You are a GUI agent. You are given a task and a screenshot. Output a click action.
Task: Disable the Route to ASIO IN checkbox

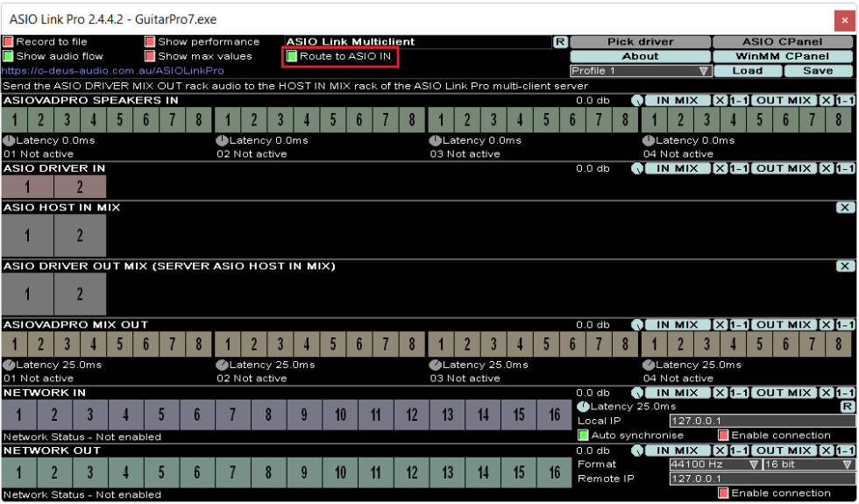[x=292, y=56]
